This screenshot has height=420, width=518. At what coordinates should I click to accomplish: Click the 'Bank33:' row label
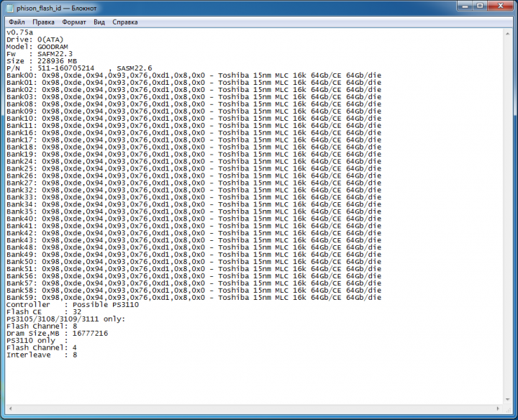pyautogui.click(x=22, y=197)
